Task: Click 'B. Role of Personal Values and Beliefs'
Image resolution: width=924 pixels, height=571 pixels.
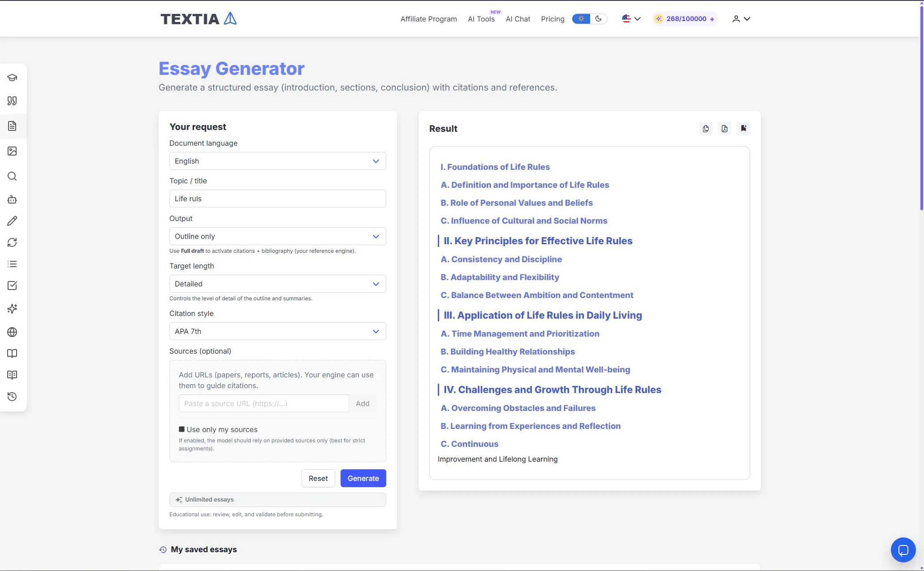Action: (x=517, y=203)
